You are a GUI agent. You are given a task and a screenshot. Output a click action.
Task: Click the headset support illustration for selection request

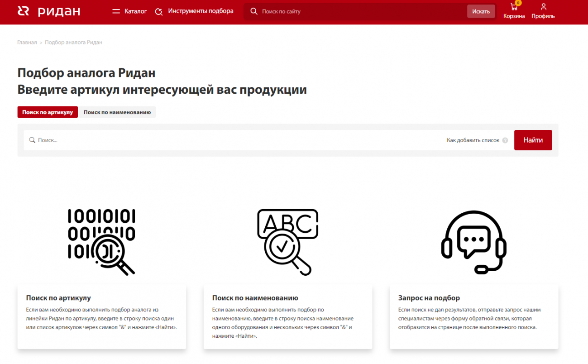point(473,242)
